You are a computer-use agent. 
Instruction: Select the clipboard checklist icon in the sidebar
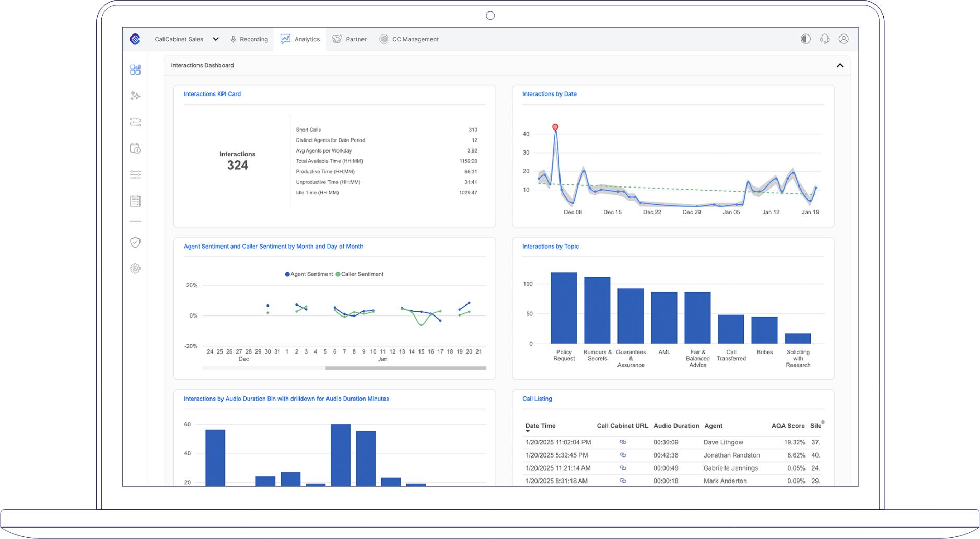pyautogui.click(x=135, y=200)
